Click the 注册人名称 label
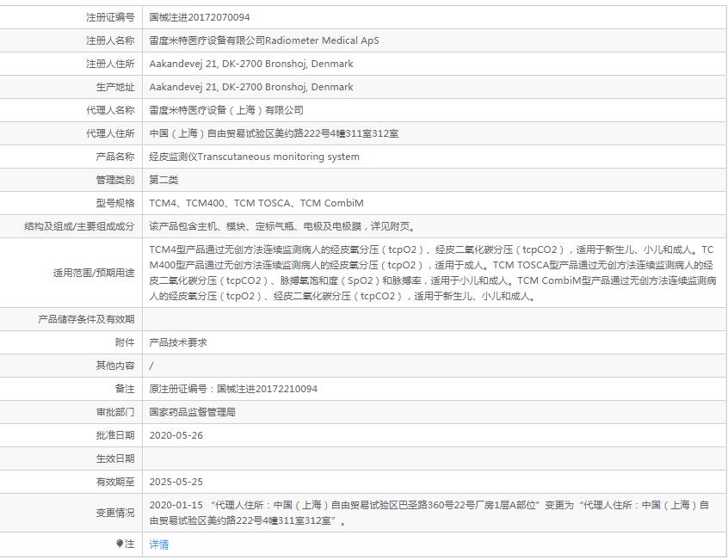 [x=110, y=40]
